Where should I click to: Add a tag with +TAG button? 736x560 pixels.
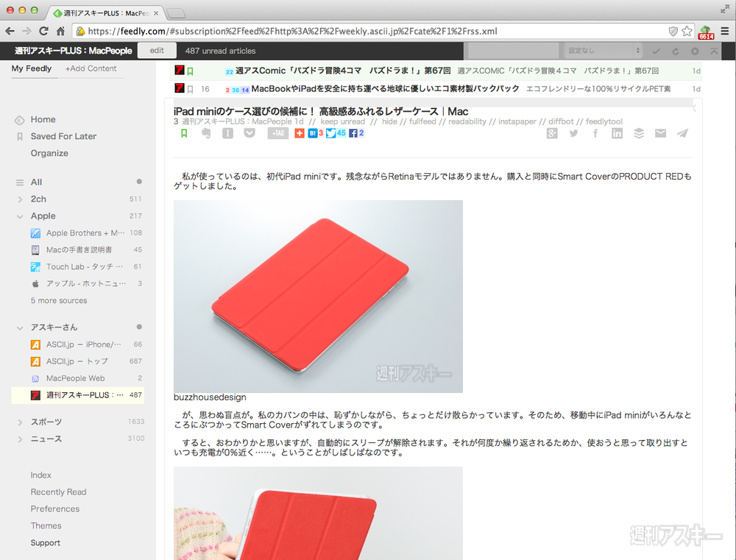click(x=278, y=133)
